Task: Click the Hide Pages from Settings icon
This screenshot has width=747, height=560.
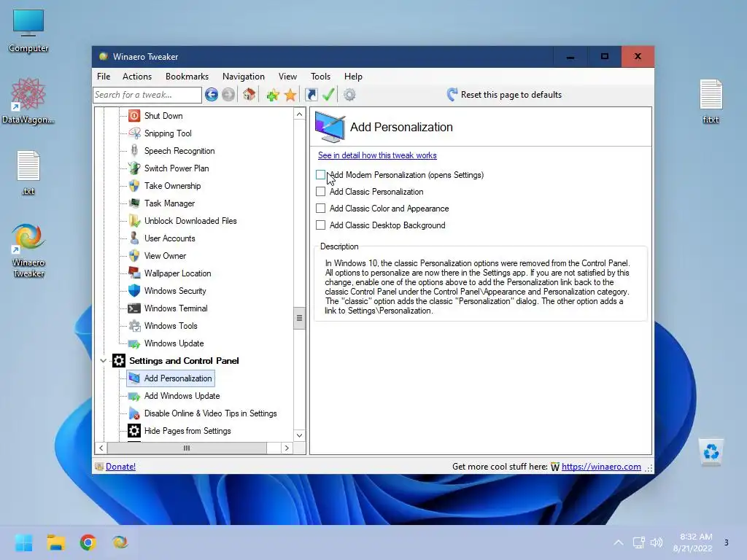Action: (x=134, y=431)
